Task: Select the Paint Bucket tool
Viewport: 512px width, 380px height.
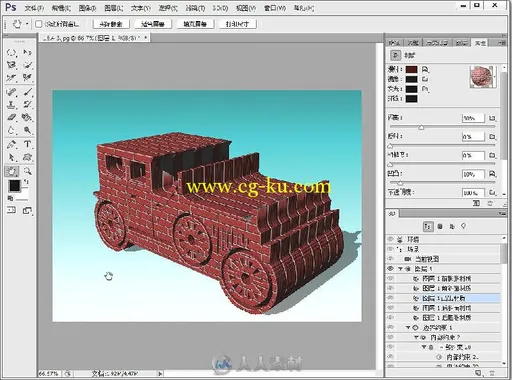Action: click(27, 117)
